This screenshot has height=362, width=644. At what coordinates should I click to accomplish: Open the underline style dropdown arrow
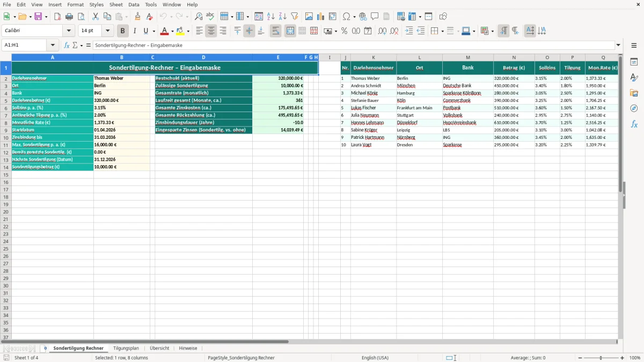click(x=153, y=31)
